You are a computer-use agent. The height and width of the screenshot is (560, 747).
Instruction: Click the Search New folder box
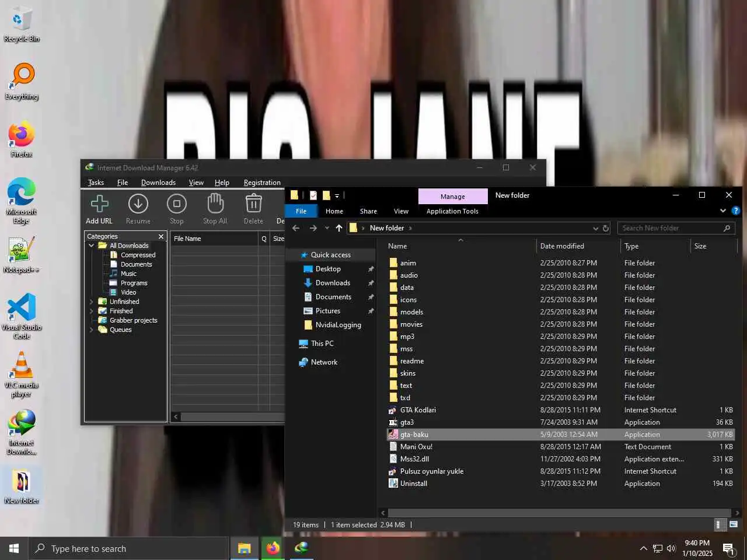(x=676, y=228)
